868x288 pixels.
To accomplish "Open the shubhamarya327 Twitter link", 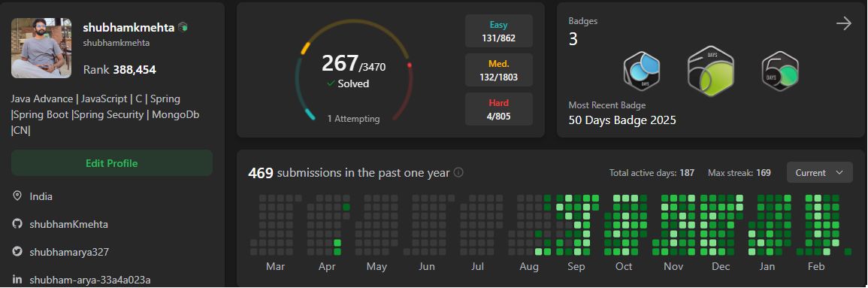I will tap(69, 252).
